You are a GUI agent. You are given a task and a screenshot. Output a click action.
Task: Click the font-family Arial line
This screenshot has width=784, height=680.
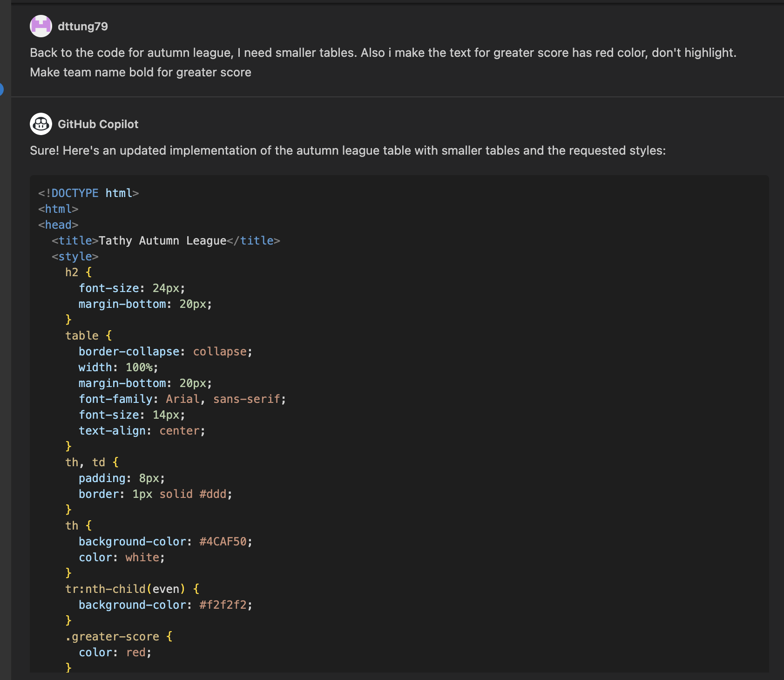(182, 399)
